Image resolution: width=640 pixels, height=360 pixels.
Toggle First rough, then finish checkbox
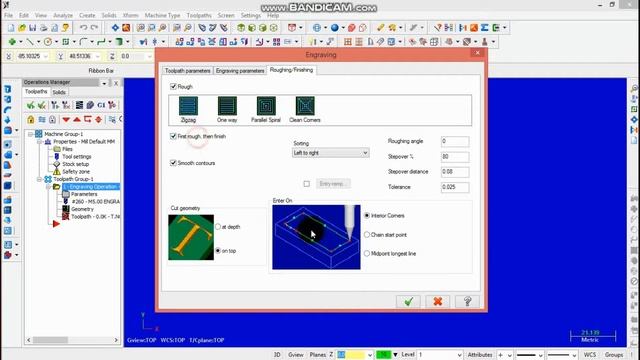tap(173, 136)
